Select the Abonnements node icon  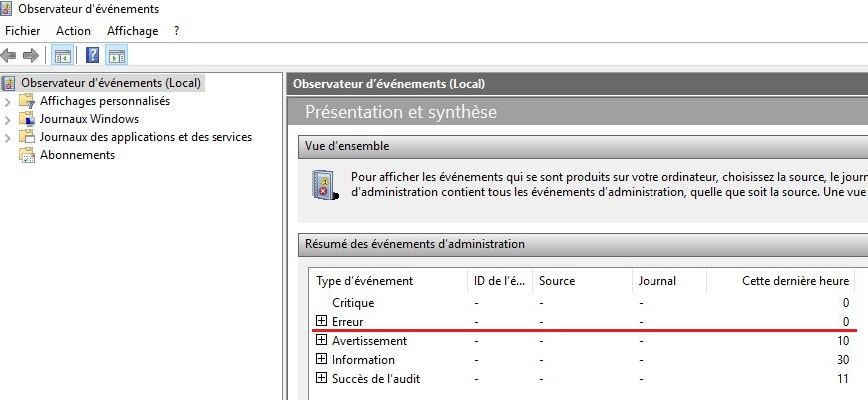click(28, 155)
